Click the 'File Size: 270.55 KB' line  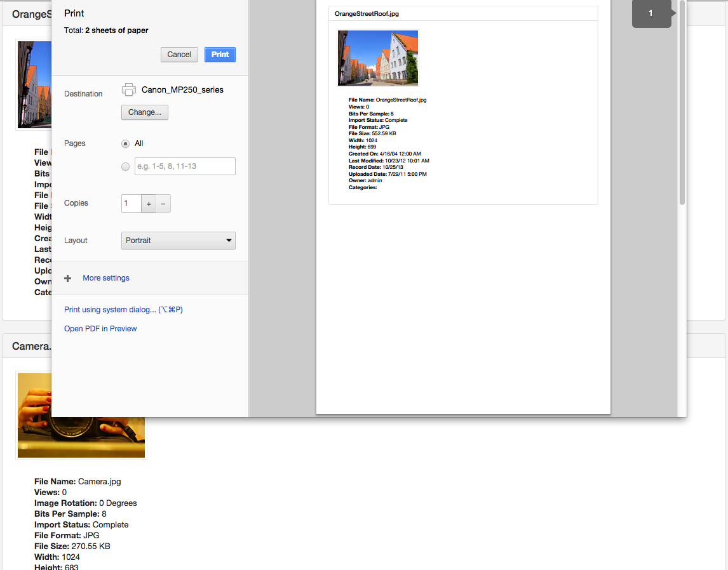pyautogui.click(x=72, y=547)
